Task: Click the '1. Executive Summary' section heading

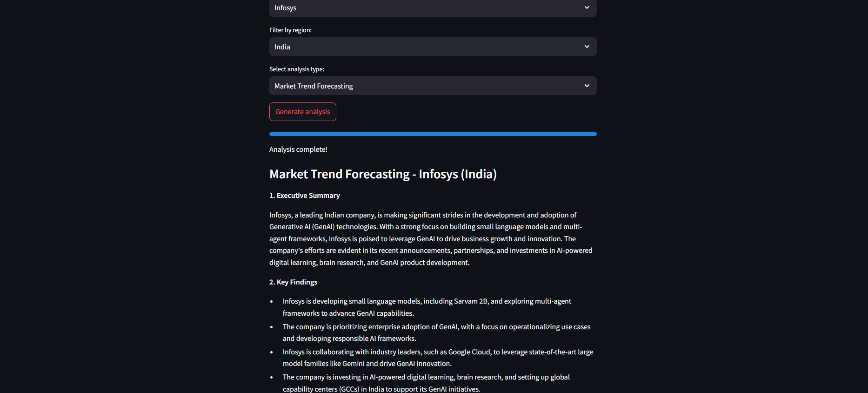Action: point(305,196)
